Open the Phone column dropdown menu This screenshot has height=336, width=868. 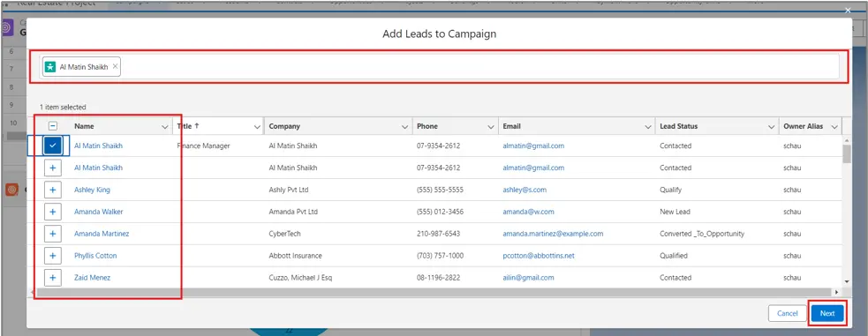pos(491,127)
